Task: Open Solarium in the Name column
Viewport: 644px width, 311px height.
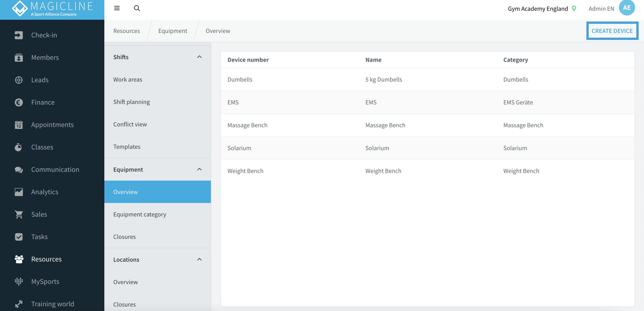Action: coord(377,148)
